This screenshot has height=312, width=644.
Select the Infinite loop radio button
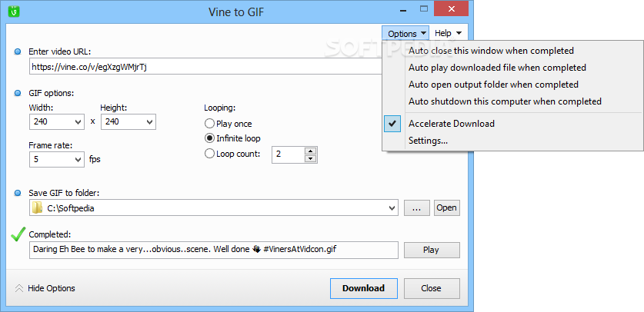(209, 138)
